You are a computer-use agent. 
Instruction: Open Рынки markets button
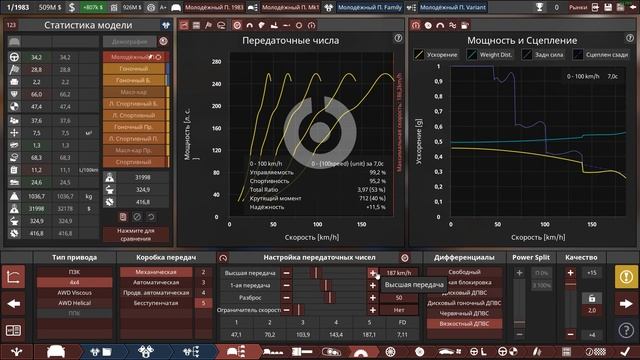coord(578,7)
